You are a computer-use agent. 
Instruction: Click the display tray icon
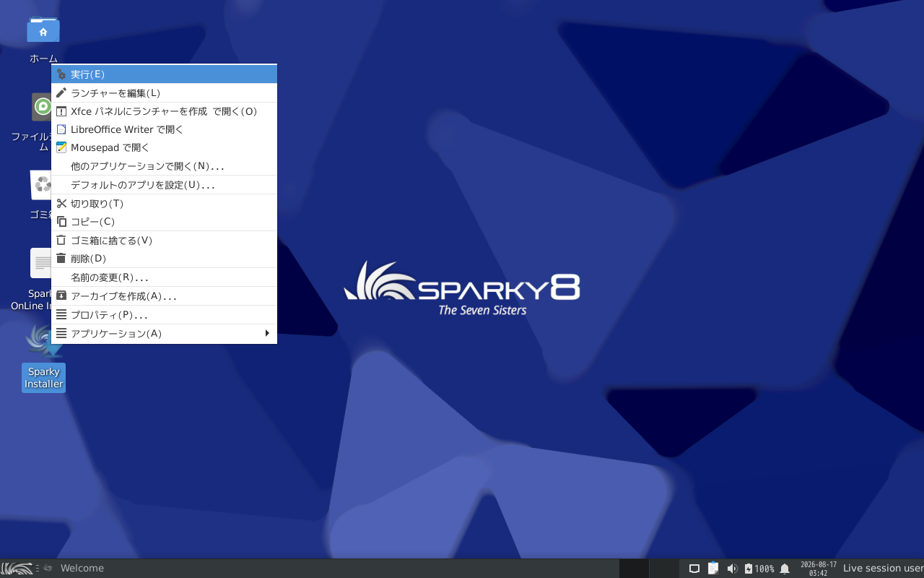pos(694,569)
